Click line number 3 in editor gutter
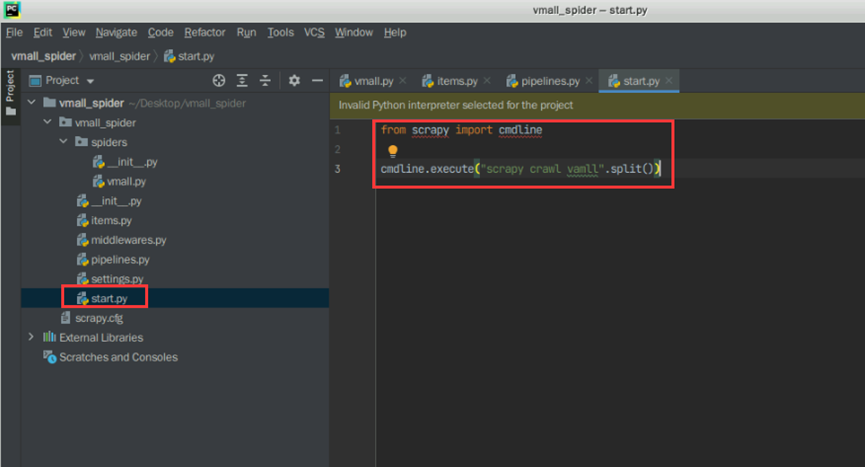Screen dimensions: 865x467 coord(338,169)
